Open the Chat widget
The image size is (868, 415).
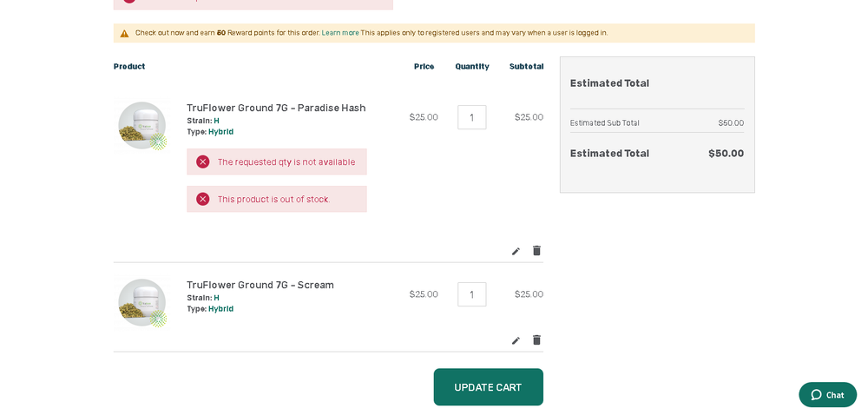coord(827,395)
